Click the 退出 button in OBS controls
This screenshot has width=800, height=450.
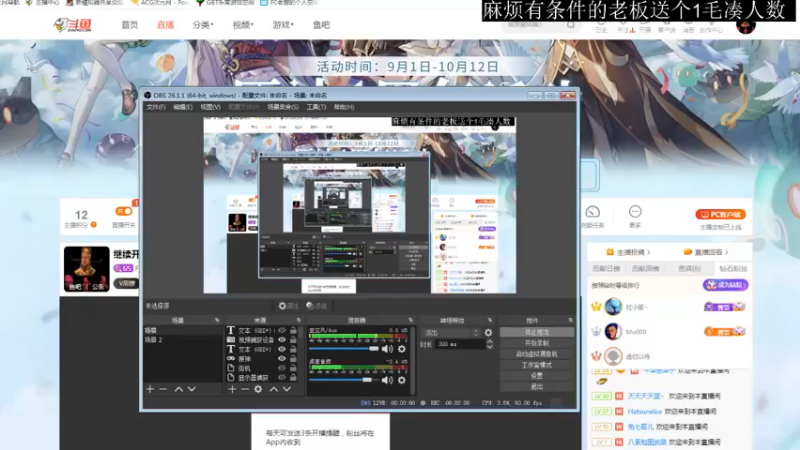point(537,387)
